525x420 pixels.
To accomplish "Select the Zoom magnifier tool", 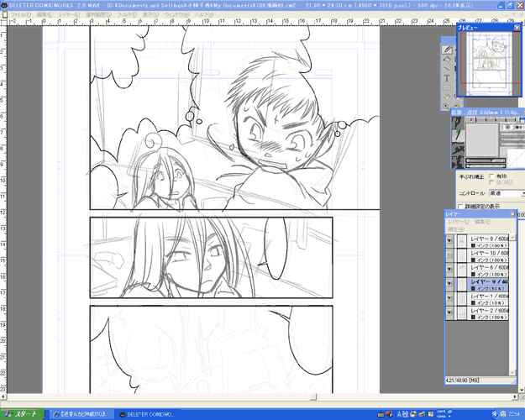I will (x=446, y=106).
